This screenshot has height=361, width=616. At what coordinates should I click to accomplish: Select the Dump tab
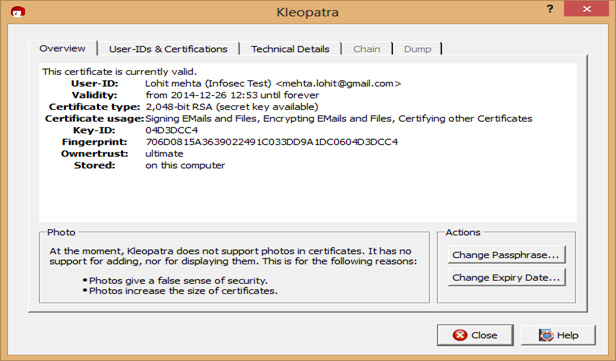click(417, 49)
